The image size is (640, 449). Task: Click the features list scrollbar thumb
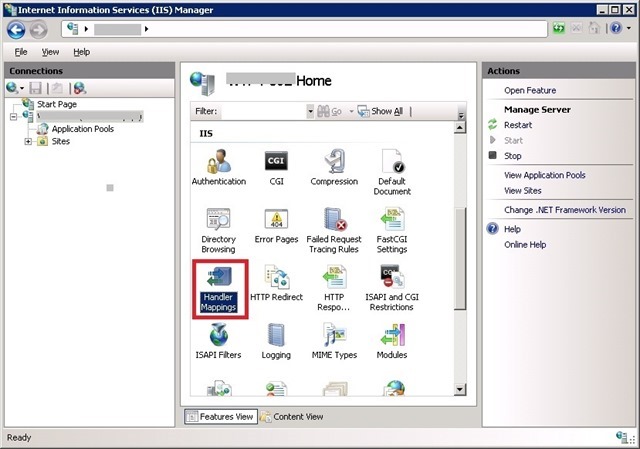(460, 259)
